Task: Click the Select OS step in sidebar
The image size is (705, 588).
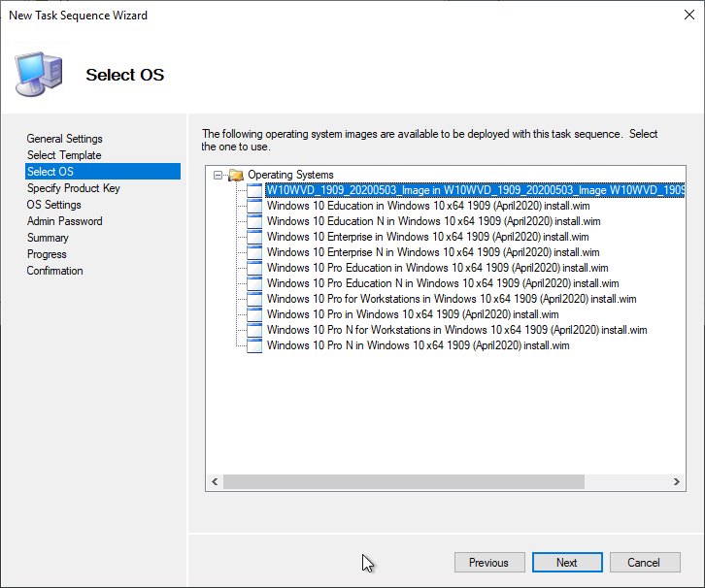Action: tap(103, 172)
